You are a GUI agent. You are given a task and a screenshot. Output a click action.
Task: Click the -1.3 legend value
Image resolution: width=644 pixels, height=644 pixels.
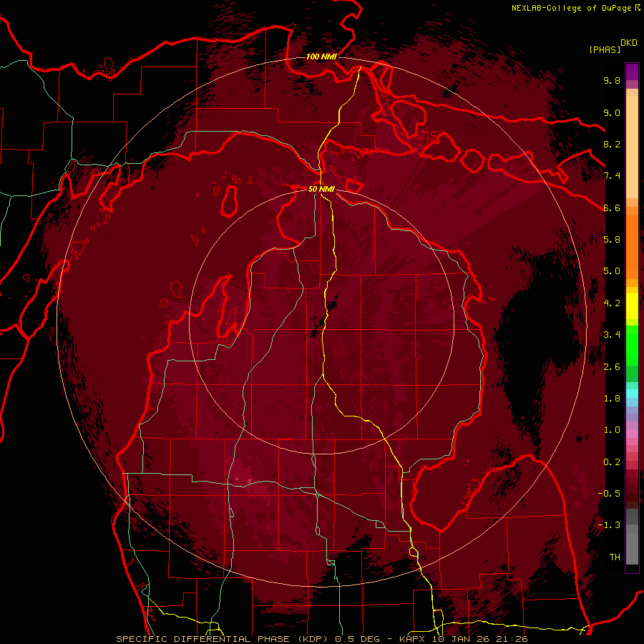click(609, 525)
